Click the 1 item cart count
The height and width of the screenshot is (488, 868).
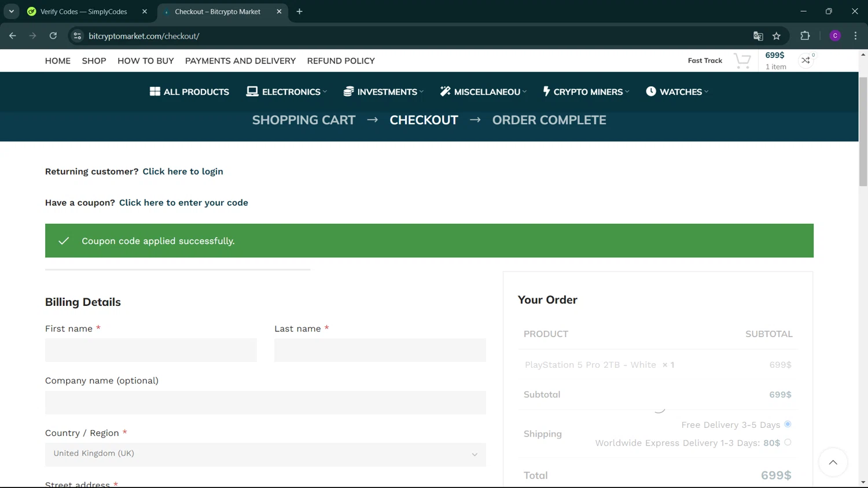pos(776,67)
